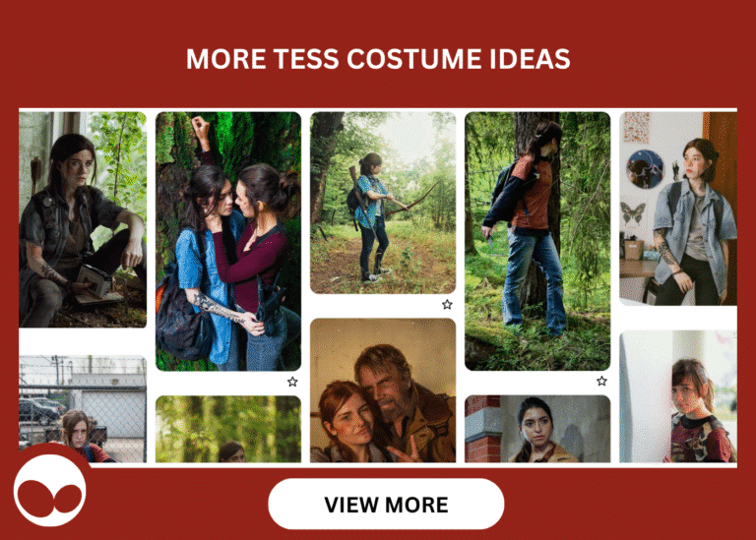Screen dimensions: 756x540
Task: Click the round mask logo in the corner
Action: [x=49, y=491]
